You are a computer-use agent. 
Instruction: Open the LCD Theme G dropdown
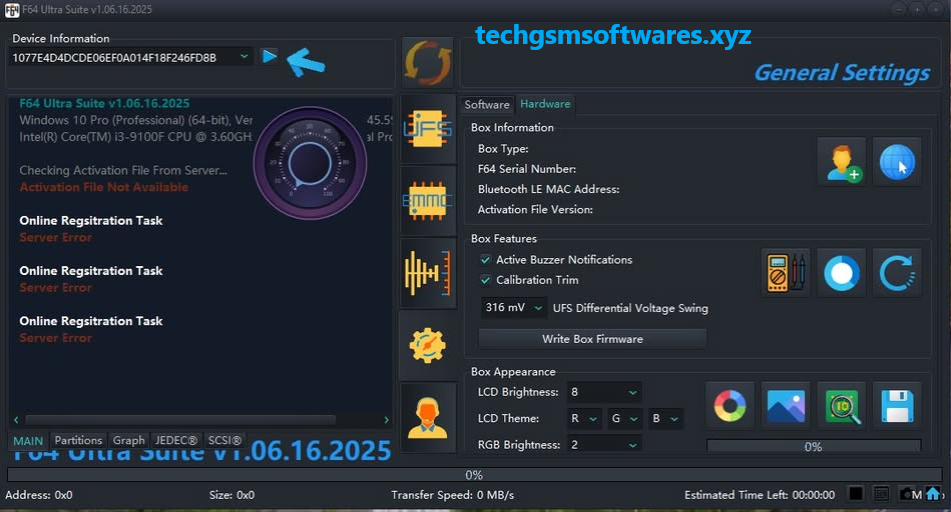(x=625, y=418)
